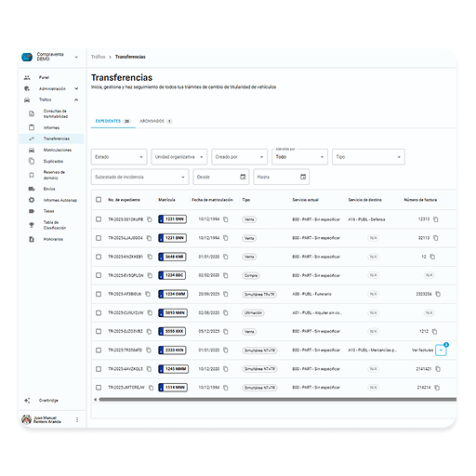Screen dimensions: 476x476
Task: Open user options menu beside Juan Manuel
Action: [77, 419]
